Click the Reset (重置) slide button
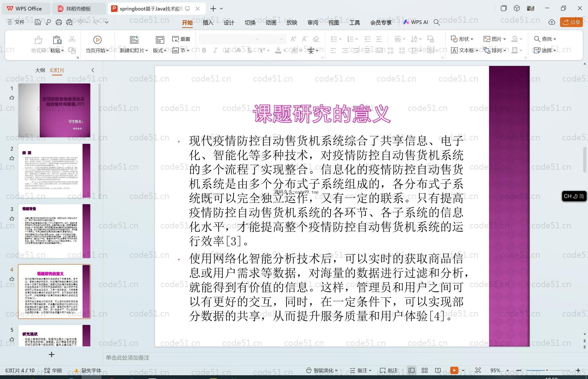 (181, 39)
